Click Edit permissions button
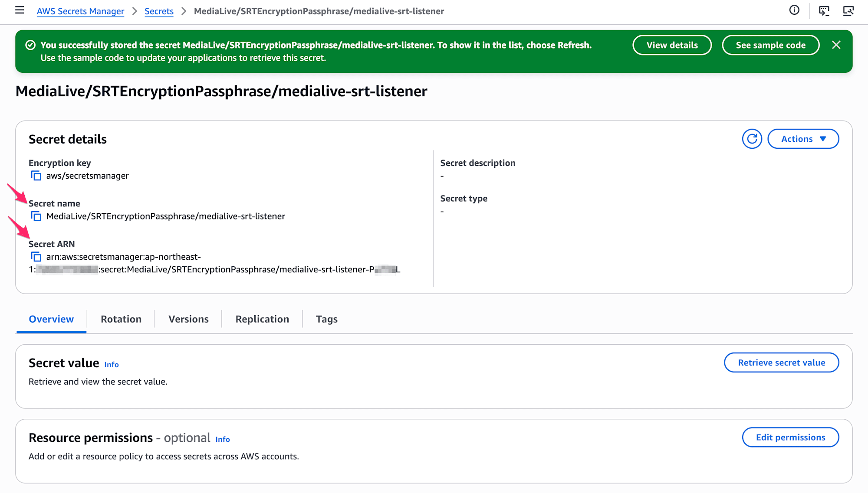Screen dimensions: 868x493 click(x=791, y=437)
